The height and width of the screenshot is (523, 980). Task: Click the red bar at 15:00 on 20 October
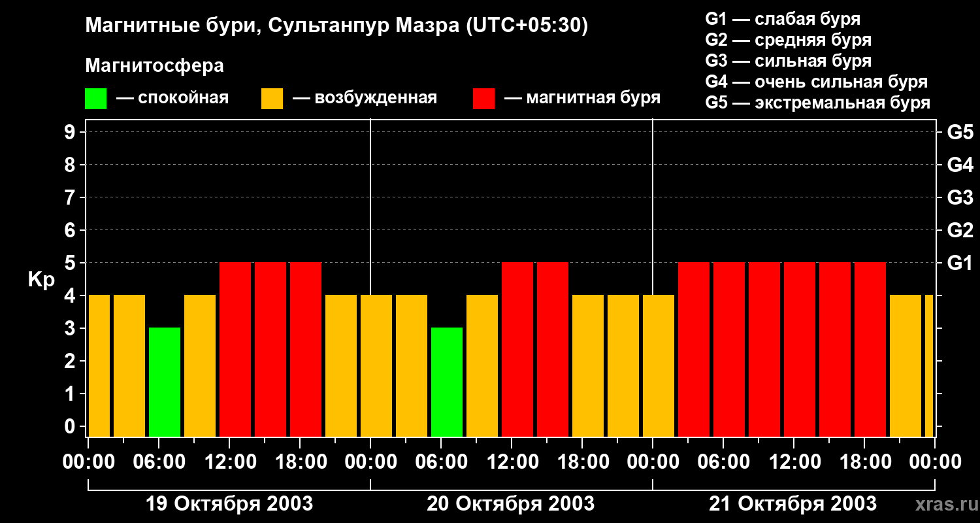point(553,349)
